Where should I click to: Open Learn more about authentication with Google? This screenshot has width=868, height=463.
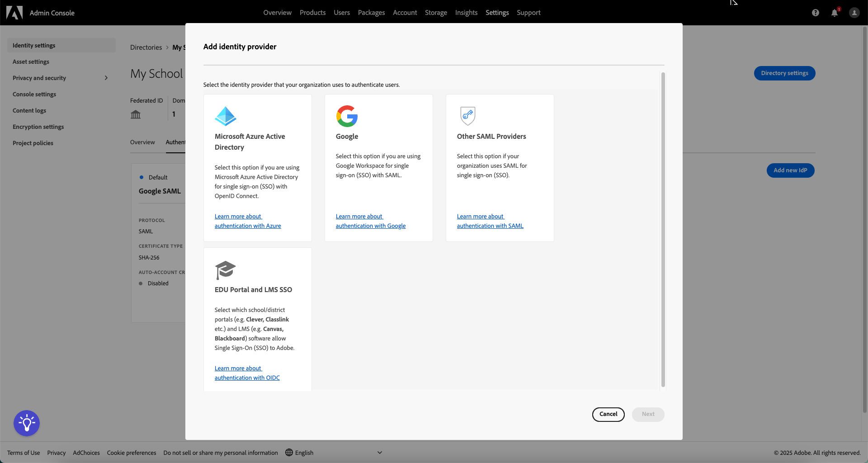pos(371,221)
